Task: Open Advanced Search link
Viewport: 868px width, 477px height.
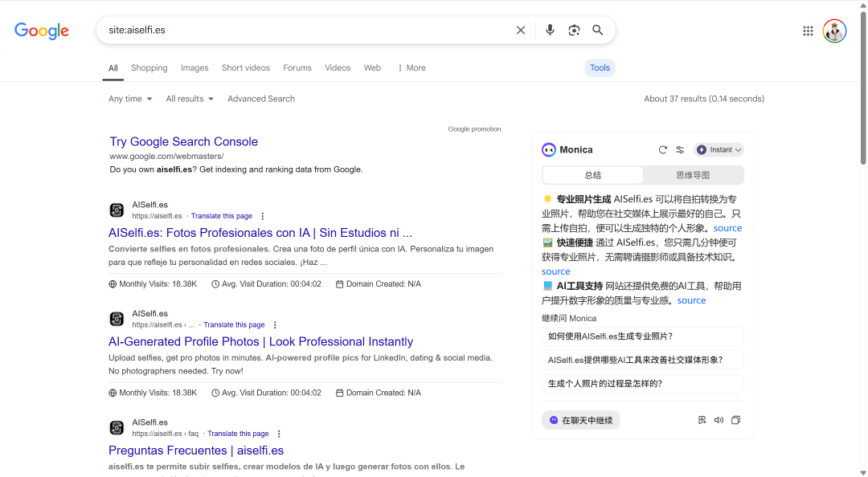Action: (261, 99)
